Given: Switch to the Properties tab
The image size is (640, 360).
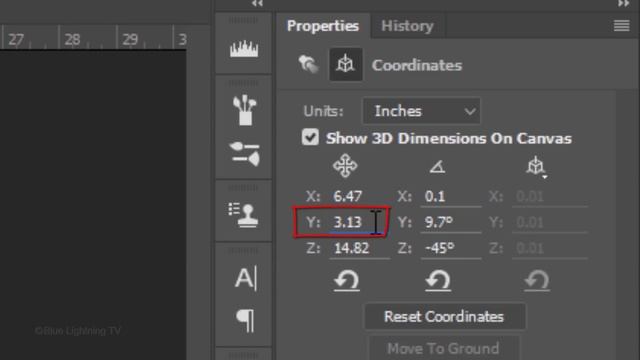Looking at the screenshot, I should point(323,26).
